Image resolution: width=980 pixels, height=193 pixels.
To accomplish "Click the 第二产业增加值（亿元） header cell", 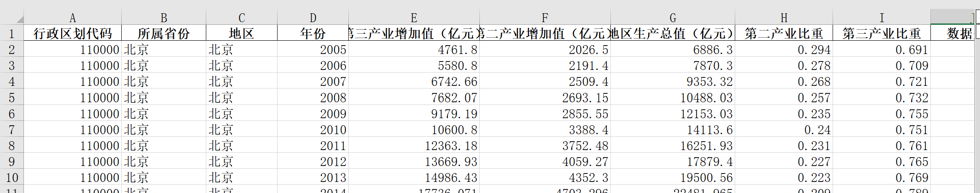I will pyautogui.click(x=545, y=33).
